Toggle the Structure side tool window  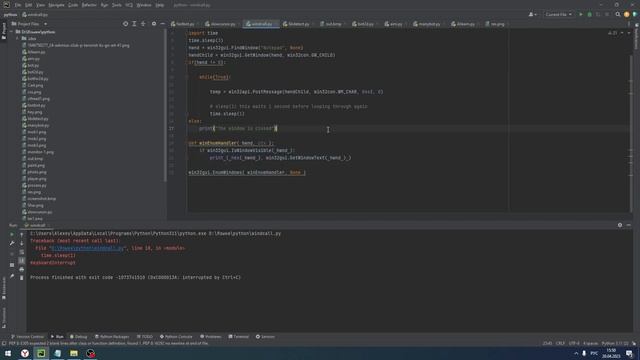click(x=4, y=318)
